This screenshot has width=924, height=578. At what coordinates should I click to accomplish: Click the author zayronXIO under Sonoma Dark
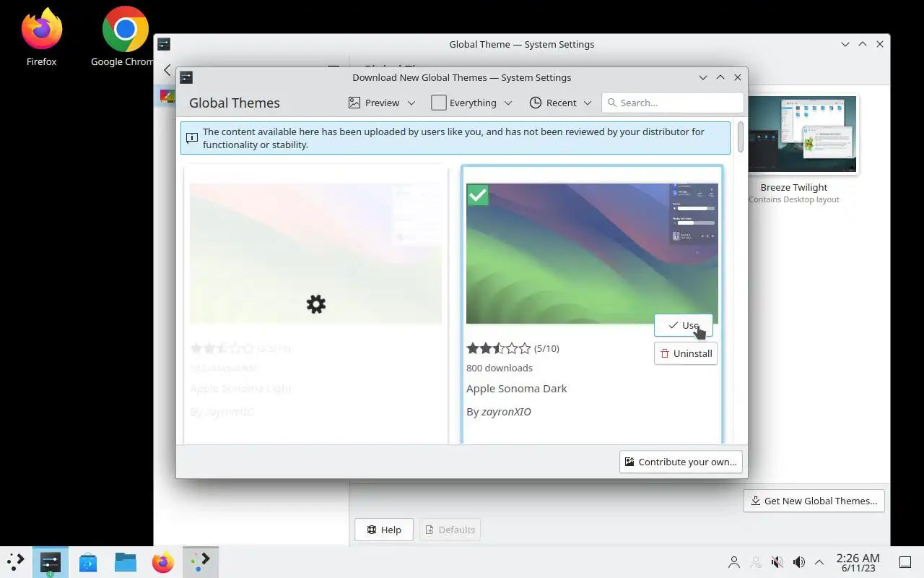506,412
